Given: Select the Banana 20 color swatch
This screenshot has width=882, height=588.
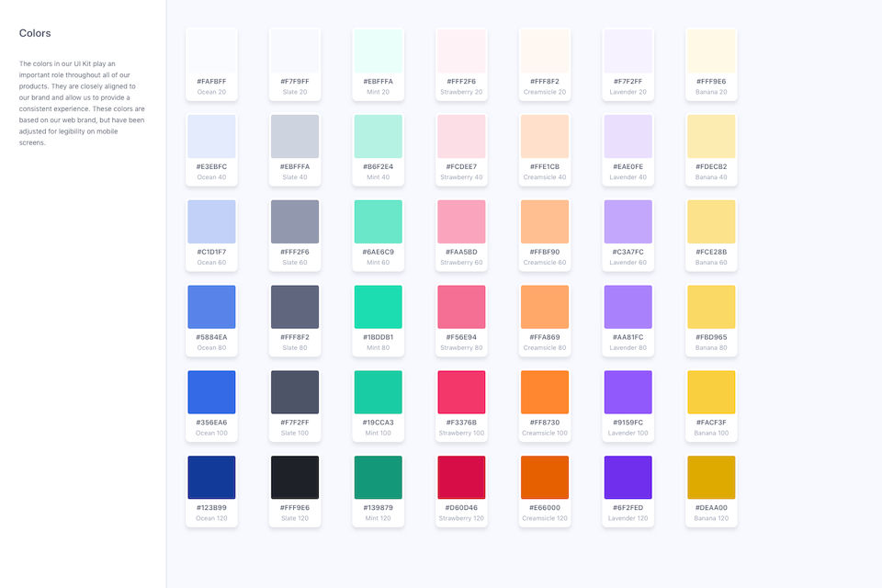Looking at the screenshot, I should [x=711, y=51].
